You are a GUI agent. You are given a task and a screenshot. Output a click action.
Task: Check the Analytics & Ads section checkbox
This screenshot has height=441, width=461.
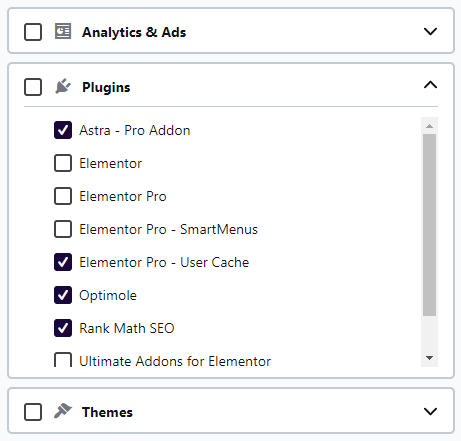pos(33,32)
